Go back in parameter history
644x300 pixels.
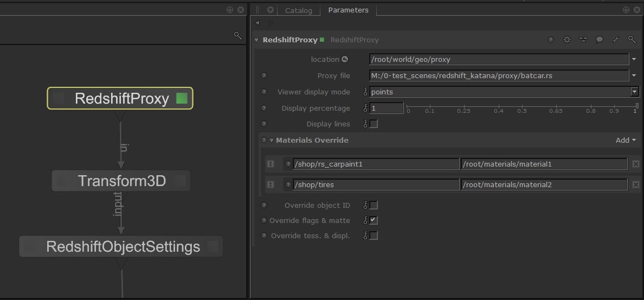point(257,22)
